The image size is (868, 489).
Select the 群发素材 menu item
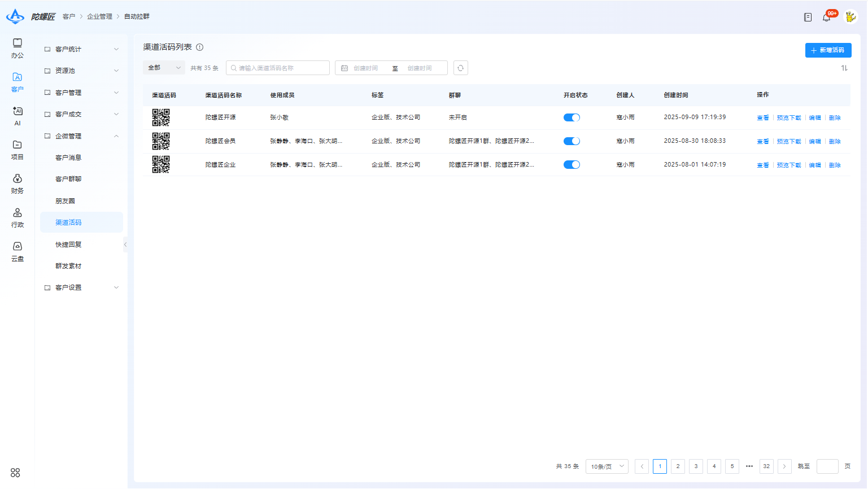pos(81,266)
